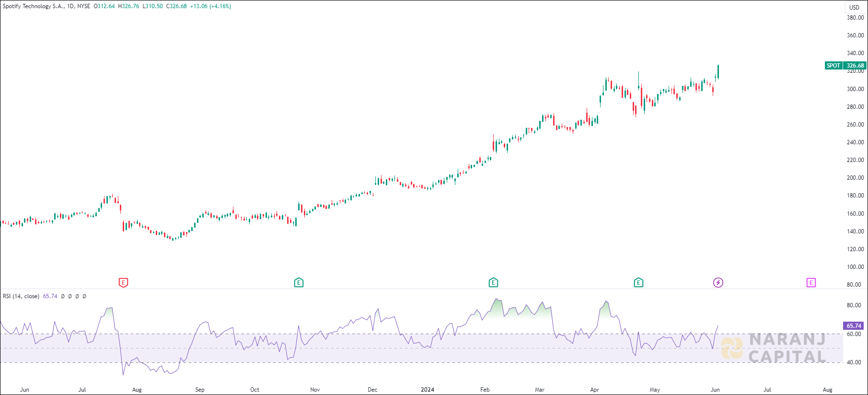Click the 65.74 value in RSI legend

click(50, 296)
